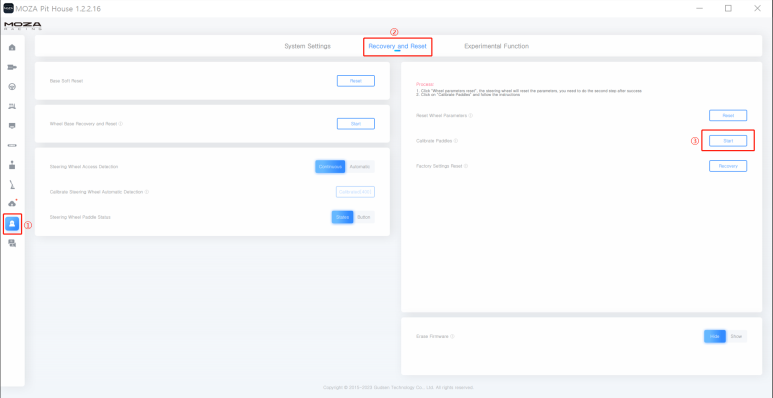Show info for Calibrate Steering Wheel Automatic Detection
773x398 pixels.
(x=147, y=192)
